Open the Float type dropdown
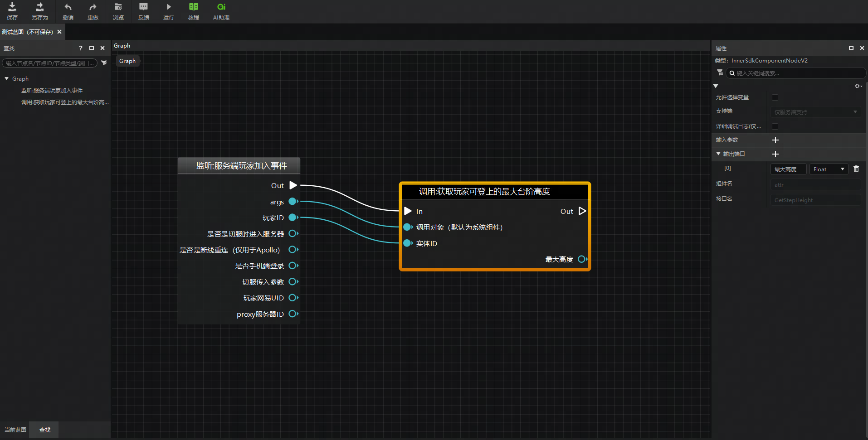This screenshot has height=440, width=868. pos(829,169)
